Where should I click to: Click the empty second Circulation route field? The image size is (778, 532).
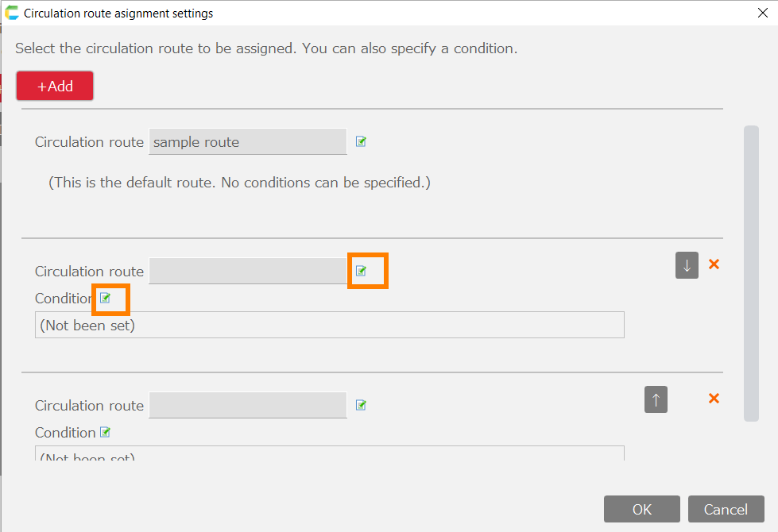(247, 271)
